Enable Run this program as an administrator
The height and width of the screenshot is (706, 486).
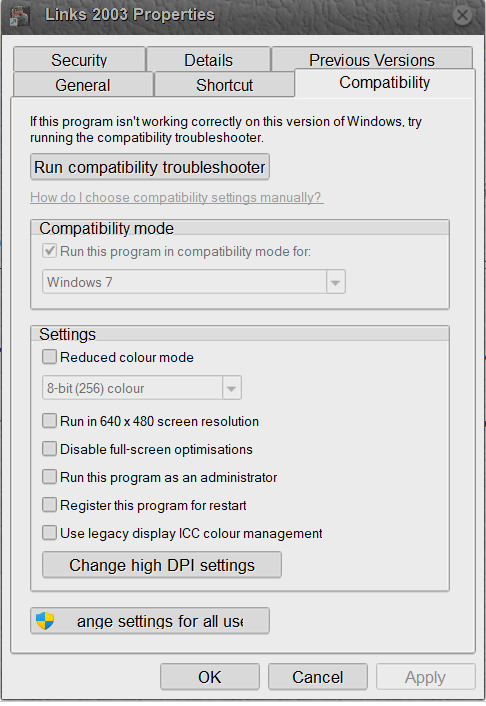coord(50,477)
